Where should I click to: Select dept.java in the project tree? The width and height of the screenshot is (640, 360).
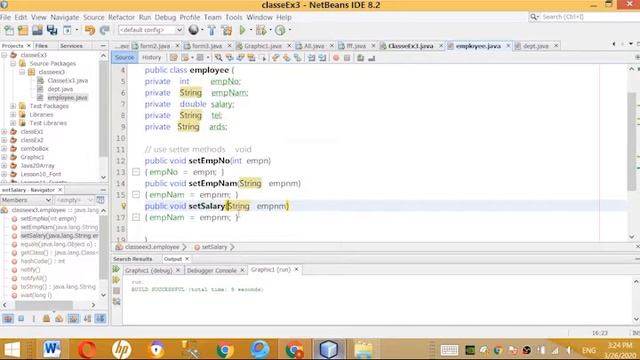(x=60, y=89)
